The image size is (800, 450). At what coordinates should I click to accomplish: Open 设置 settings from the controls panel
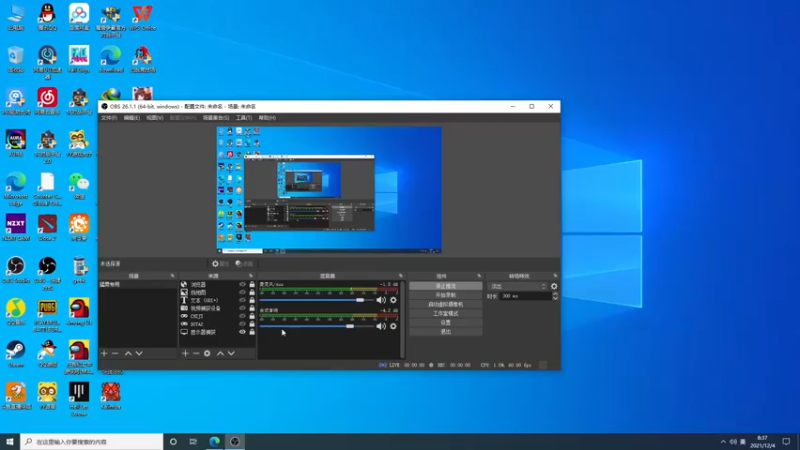(445, 322)
